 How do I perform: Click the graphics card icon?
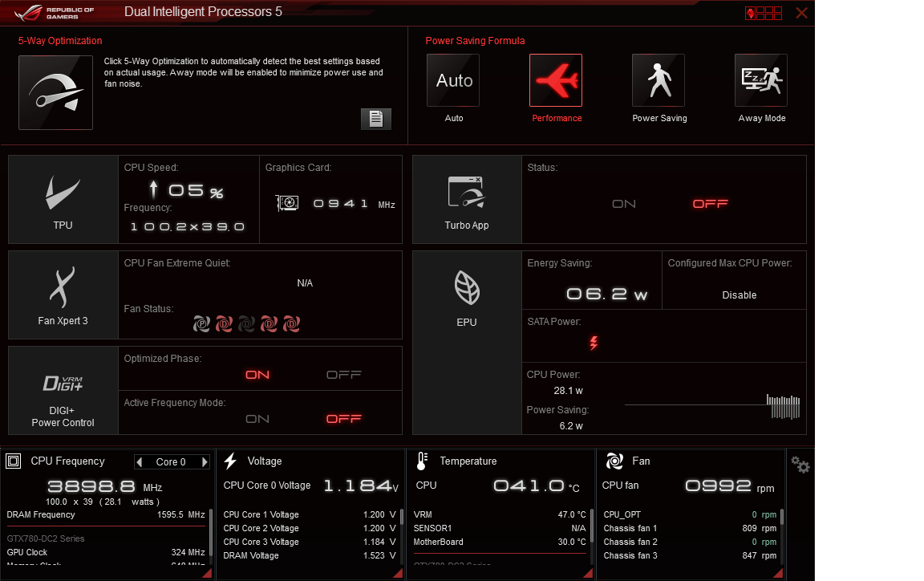click(x=288, y=204)
